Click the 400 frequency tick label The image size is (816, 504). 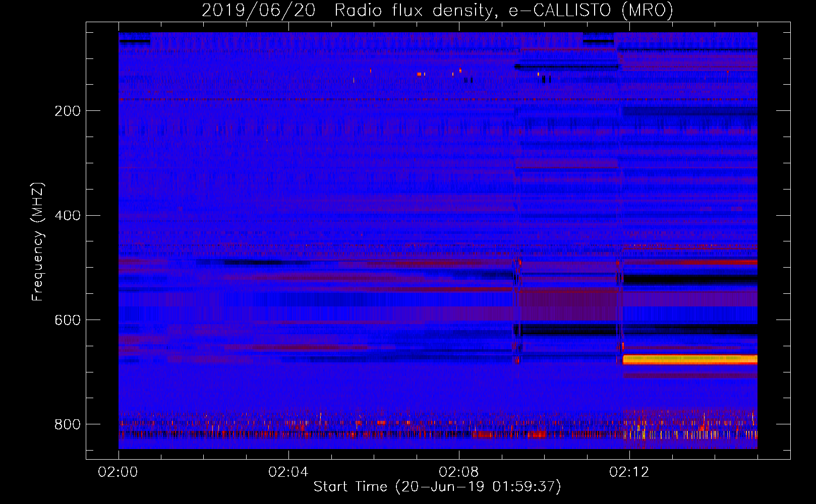[68, 216]
